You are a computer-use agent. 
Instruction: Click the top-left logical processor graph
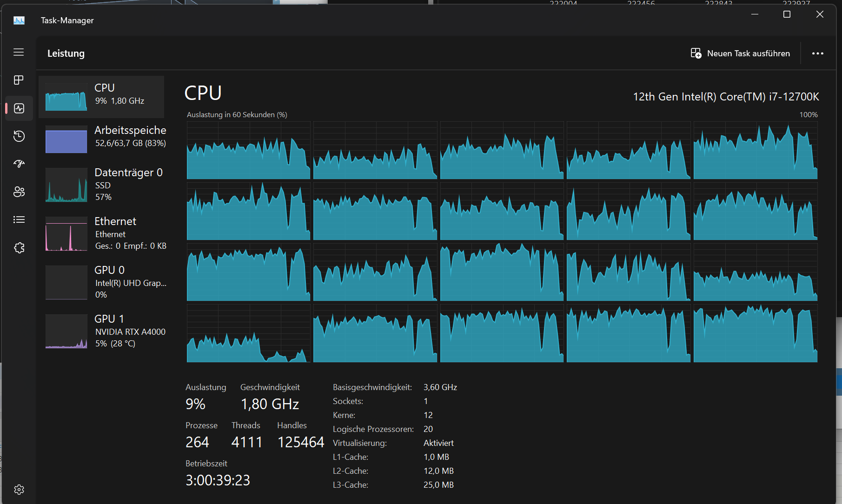[x=248, y=150]
